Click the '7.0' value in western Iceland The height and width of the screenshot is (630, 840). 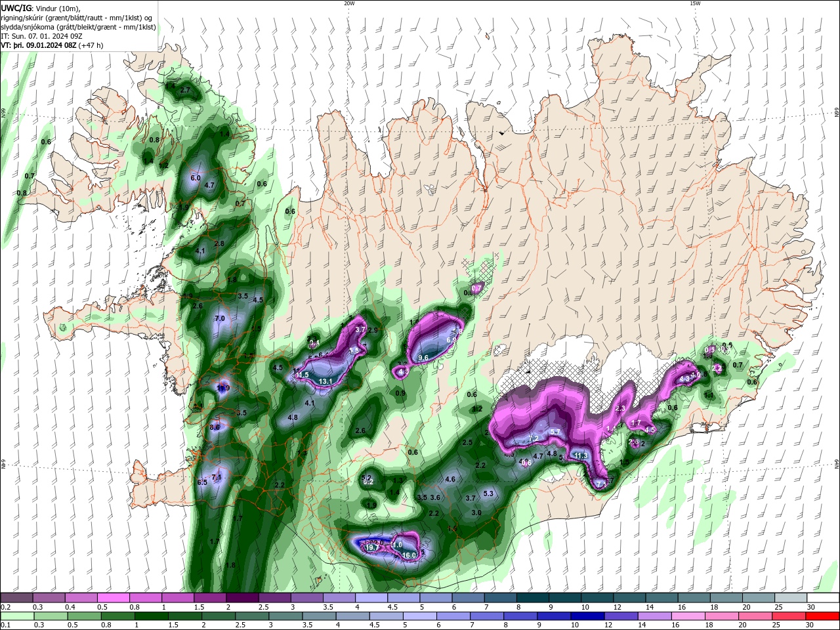click(x=220, y=318)
